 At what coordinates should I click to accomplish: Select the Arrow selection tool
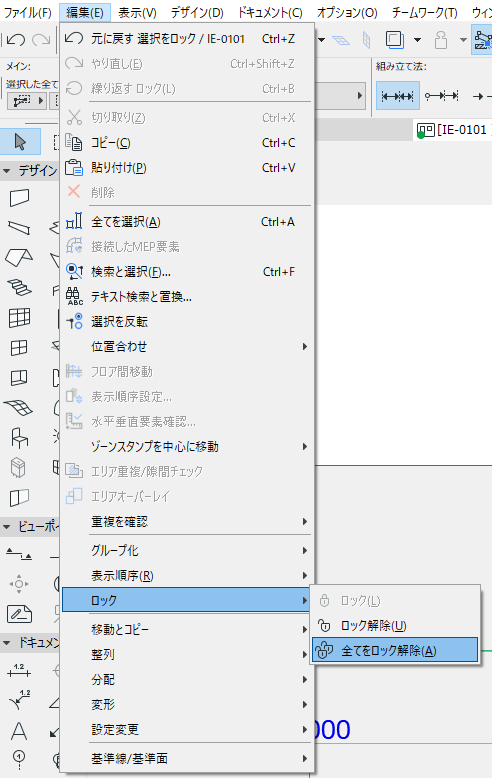pos(20,142)
